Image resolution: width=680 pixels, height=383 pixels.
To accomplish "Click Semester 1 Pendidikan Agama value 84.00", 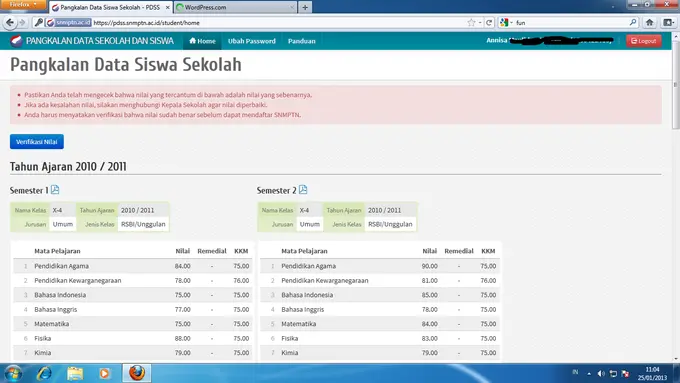I will pyautogui.click(x=183, y=266).
